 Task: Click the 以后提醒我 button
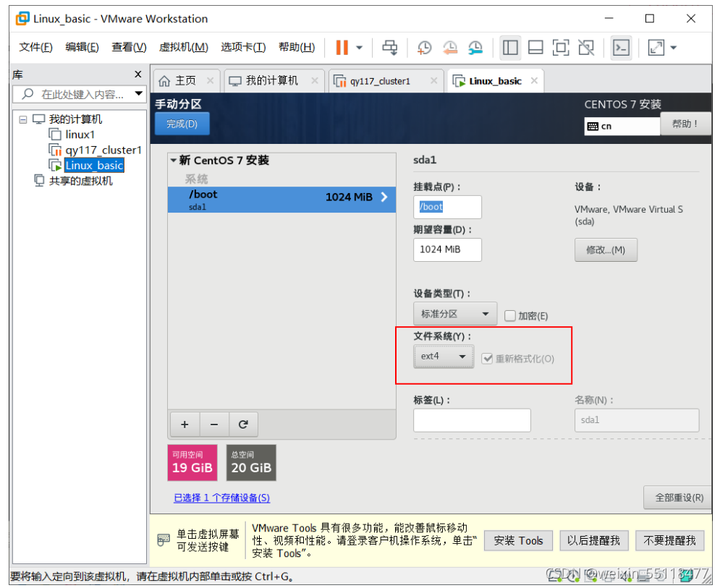[x=593, y=541]
